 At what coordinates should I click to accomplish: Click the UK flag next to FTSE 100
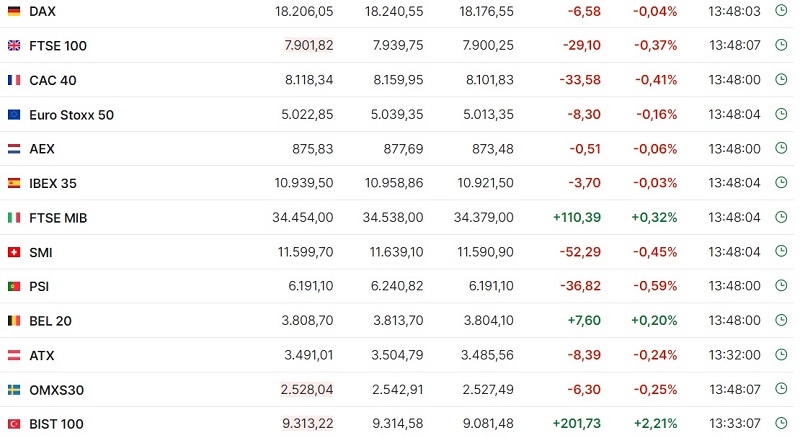pyautogui.click(x=14, y=46)
